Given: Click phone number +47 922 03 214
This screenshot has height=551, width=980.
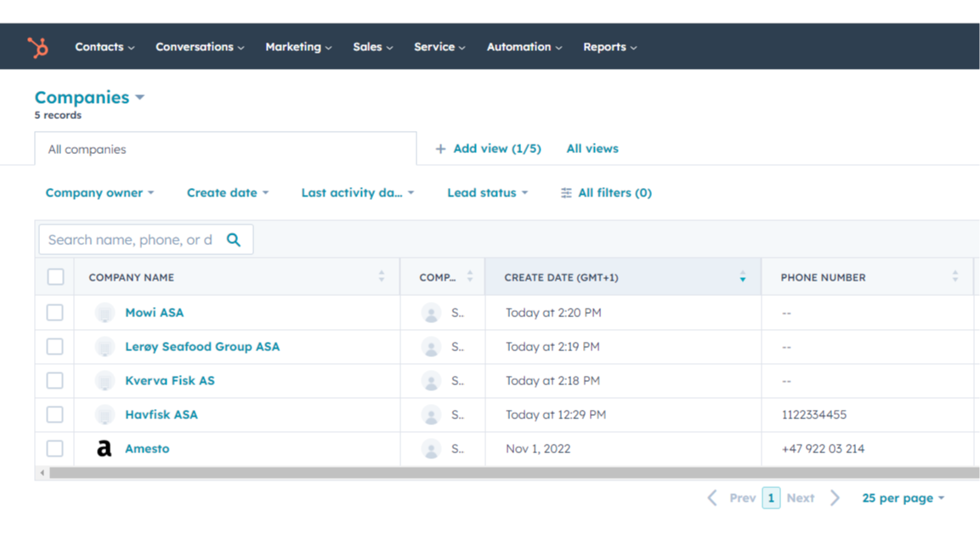Looking at the screenshot, I should pyautogui.click(x=823, y=448).
